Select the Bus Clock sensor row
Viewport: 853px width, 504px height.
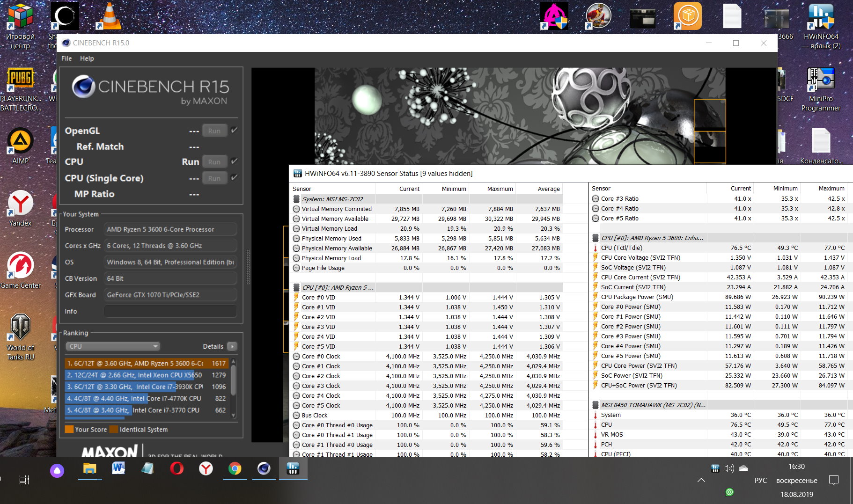coord(426,415)
